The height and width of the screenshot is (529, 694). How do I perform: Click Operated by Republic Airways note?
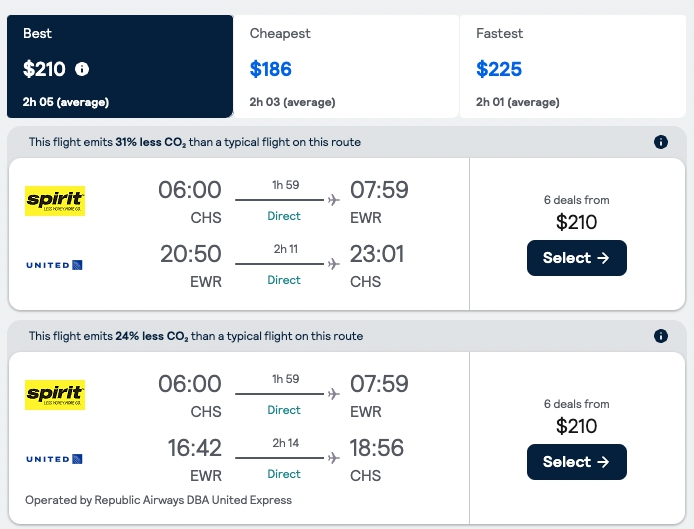pyautogui.click(x=160, y=500)
